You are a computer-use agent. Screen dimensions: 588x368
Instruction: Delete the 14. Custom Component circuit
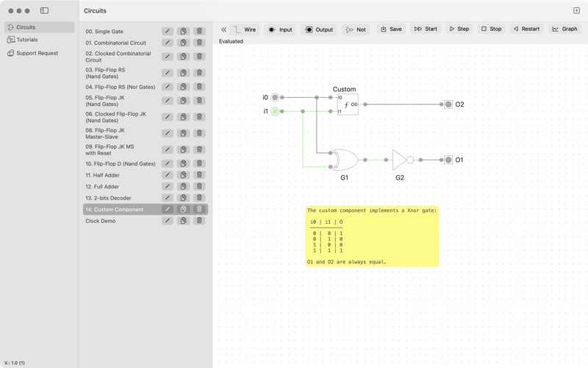(x=199, y=209)
